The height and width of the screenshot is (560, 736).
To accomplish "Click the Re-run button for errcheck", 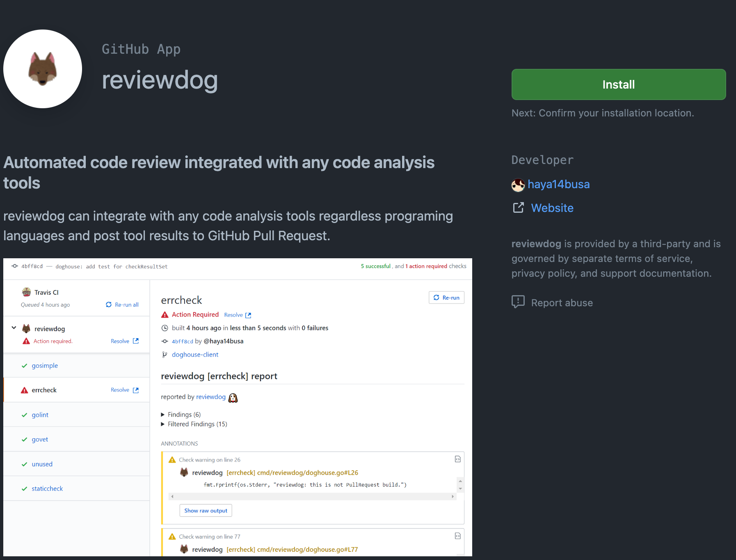I will tap(446, 298).
